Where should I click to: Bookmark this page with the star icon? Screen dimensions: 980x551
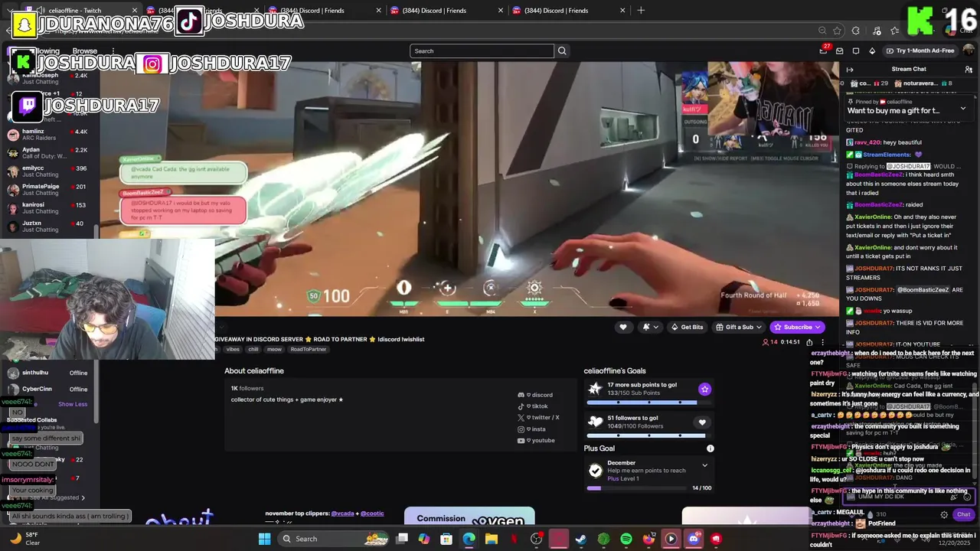[837, 31]
